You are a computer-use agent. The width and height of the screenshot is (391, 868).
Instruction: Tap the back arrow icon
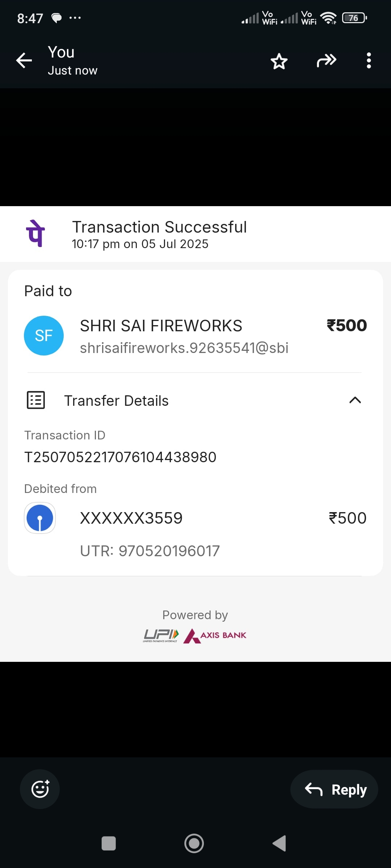click(24, 60)
